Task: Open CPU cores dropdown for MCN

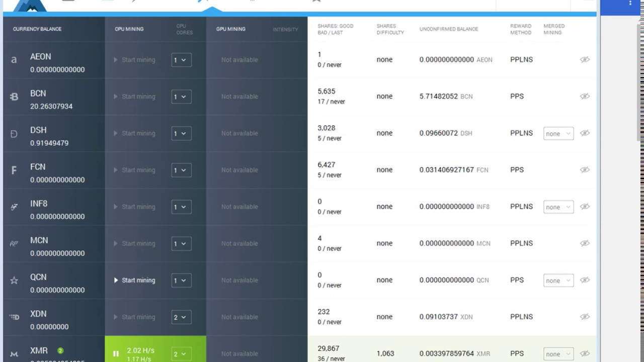Action: 181,243
